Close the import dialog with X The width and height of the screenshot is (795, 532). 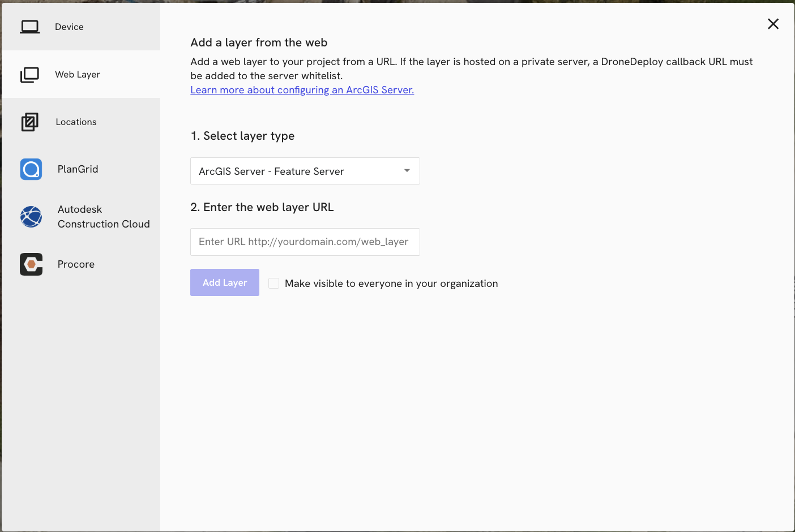(x=773, y=24)
